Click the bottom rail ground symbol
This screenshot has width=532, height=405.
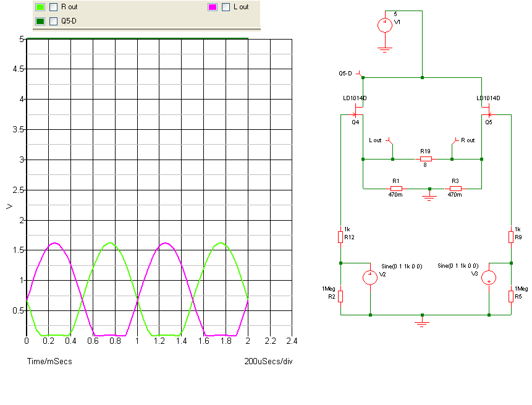click(x=422, y=324)
